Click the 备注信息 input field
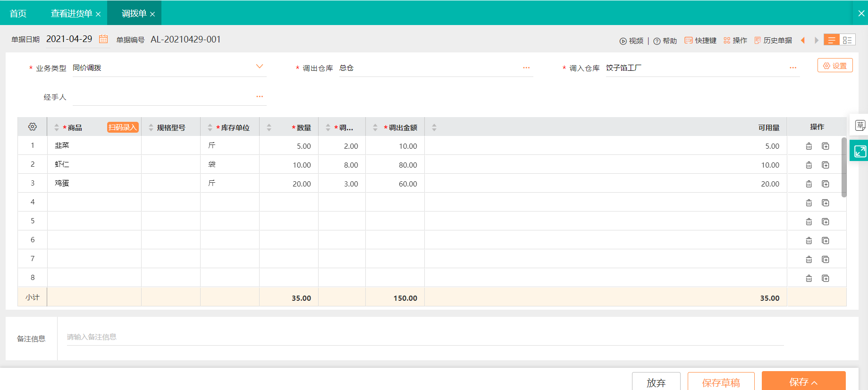 (x=425, y=337)
